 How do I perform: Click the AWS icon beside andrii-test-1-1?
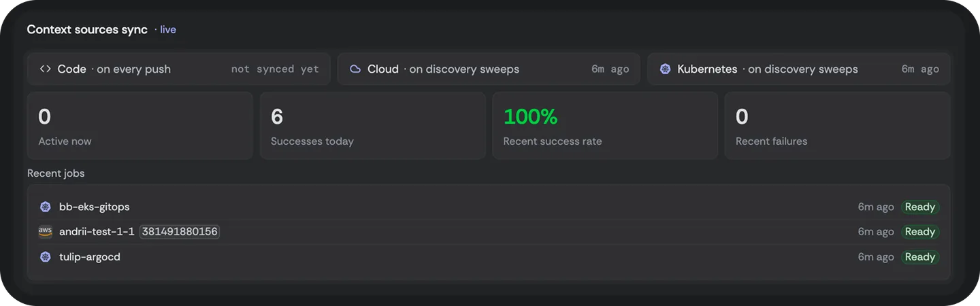click(46, 232)
